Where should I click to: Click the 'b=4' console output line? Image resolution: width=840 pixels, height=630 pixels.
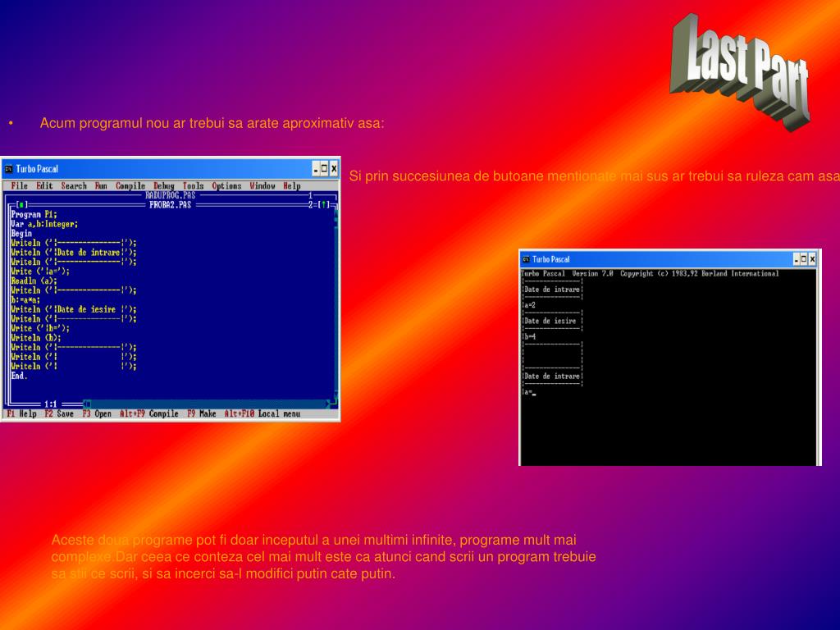(529, 336)
